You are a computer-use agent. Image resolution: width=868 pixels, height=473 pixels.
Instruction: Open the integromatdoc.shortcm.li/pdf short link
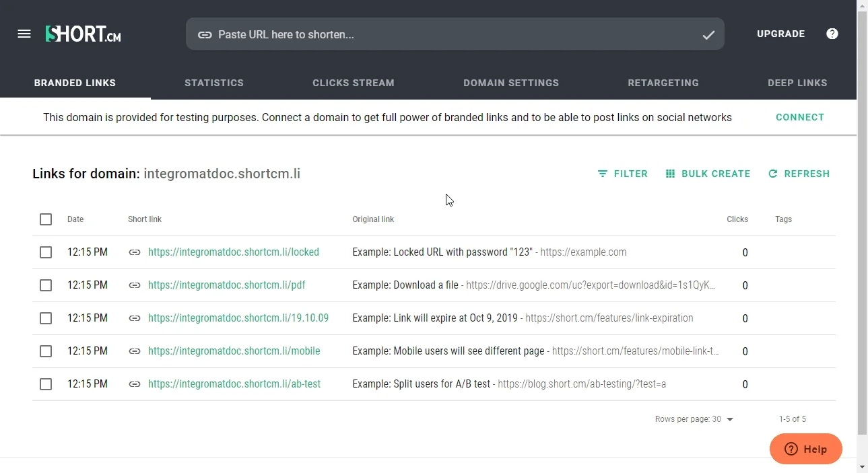click(x=227, y=285)
